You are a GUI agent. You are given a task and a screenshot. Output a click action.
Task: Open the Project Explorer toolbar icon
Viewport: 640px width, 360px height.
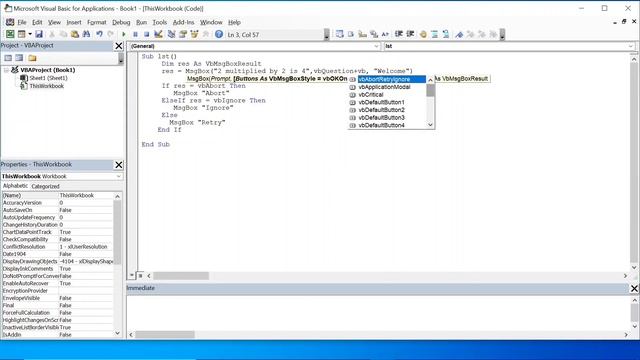171,34
